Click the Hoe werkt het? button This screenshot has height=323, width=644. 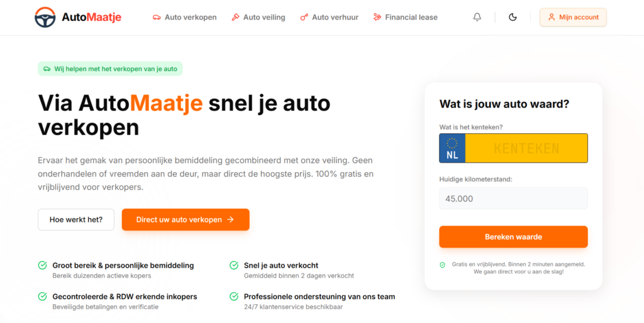[x=76, y=220]
